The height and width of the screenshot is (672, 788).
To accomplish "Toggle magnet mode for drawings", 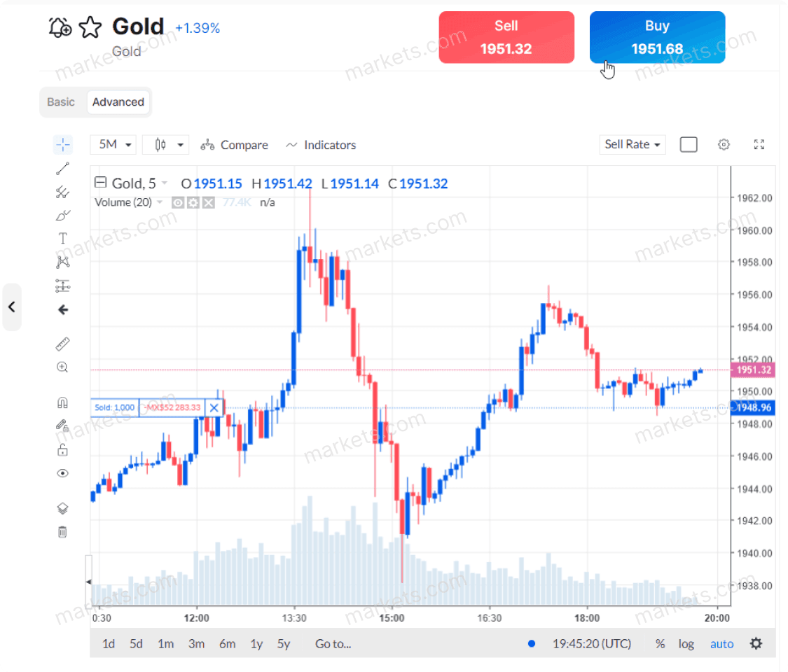I will pos(63,402).
